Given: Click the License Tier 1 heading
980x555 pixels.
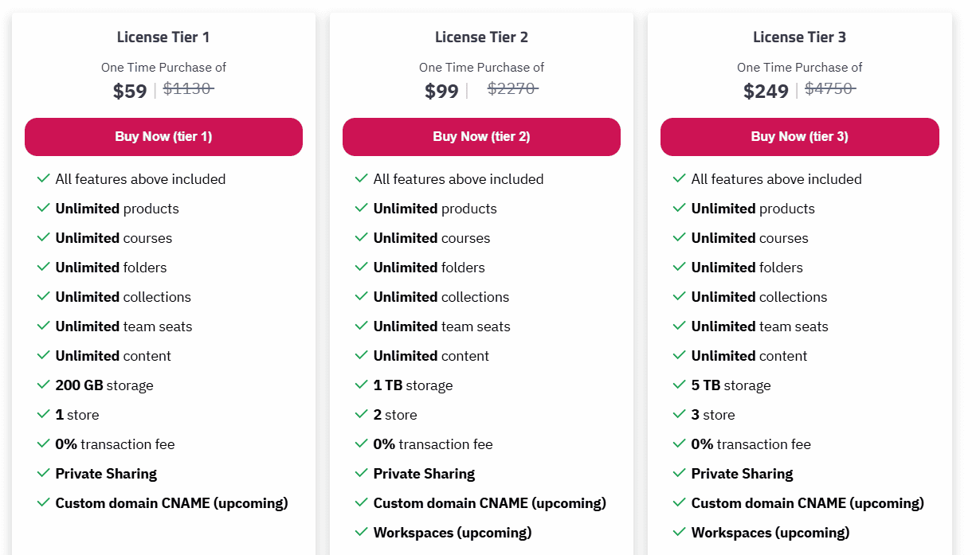Looking at the screenshot, I should [x=163, y=37].
